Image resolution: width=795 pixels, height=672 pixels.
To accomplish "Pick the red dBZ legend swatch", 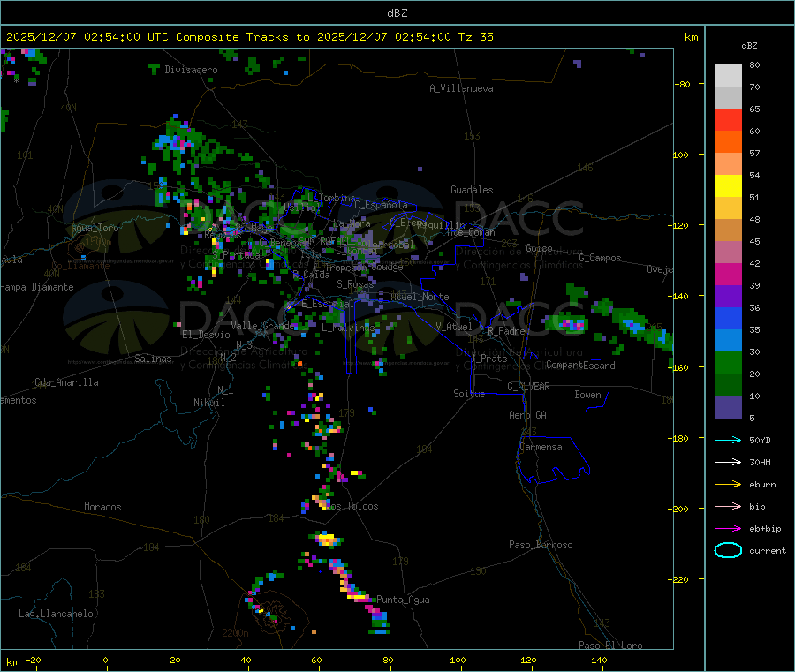I will coord(728,119).
